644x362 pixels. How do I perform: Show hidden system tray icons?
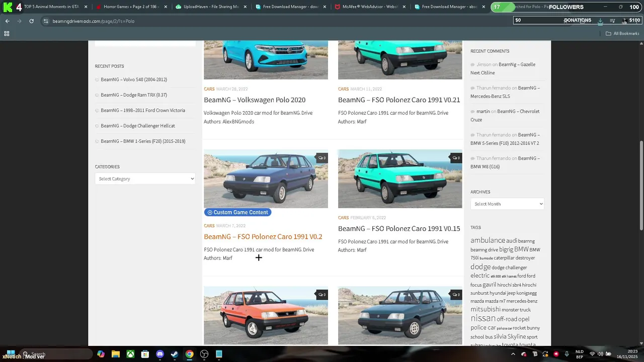514,354
